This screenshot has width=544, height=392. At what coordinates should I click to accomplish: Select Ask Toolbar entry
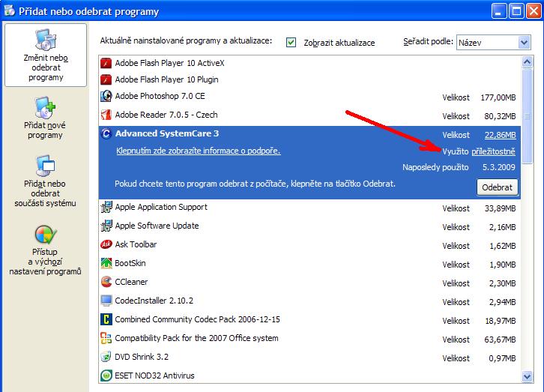coord(309,245)
